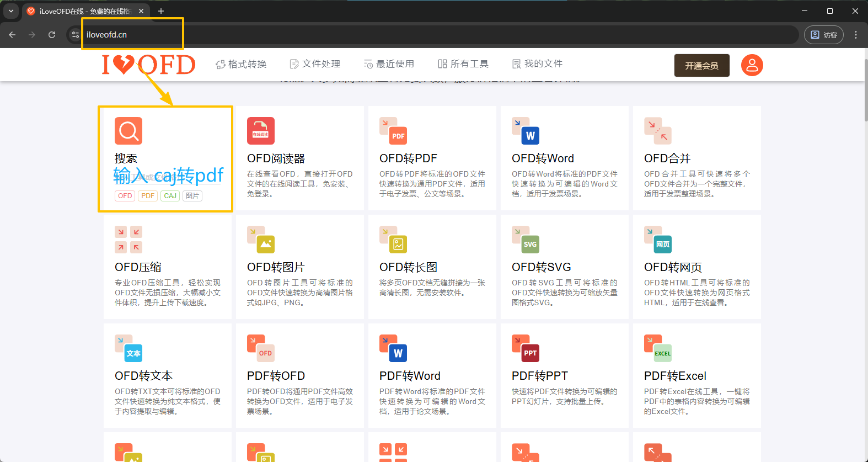Click the search input field in 搜索 card
This screenshot has height=462, width=868.
pyautogui.click(x=168, y=177)
